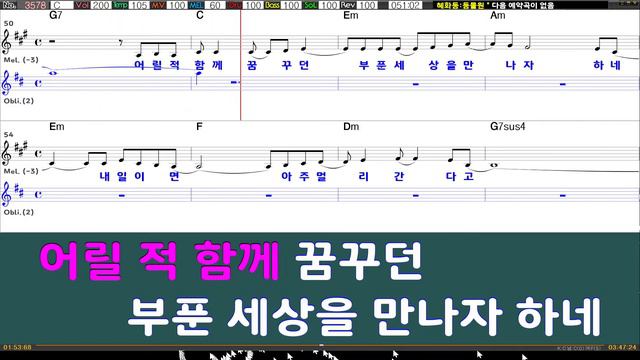Click the white lyric '꿈꾸던'

(x=359, y=260)
